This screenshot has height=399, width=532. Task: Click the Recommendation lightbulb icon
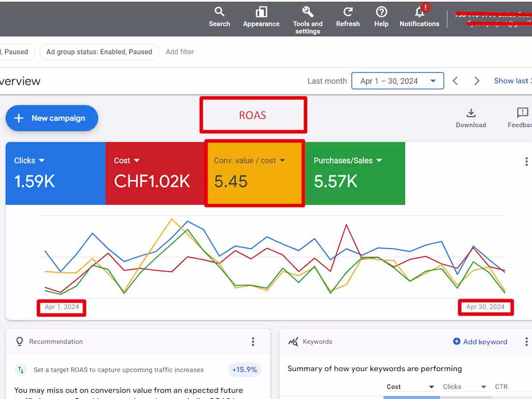click(20, 341)
